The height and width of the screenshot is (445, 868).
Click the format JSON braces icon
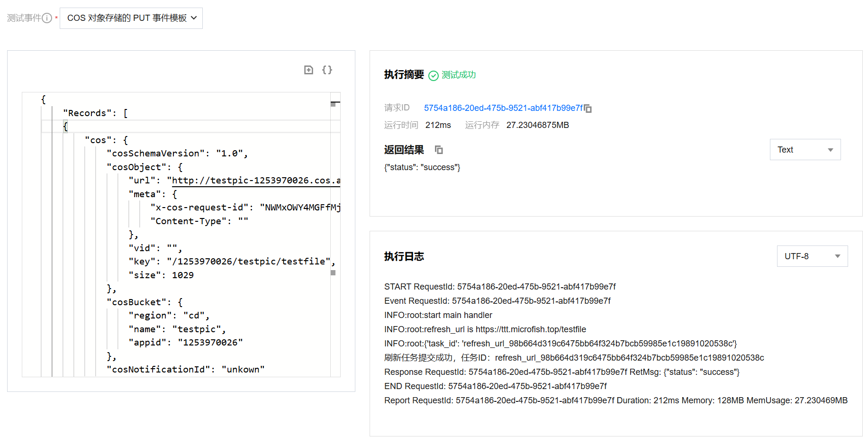(327, 70)
